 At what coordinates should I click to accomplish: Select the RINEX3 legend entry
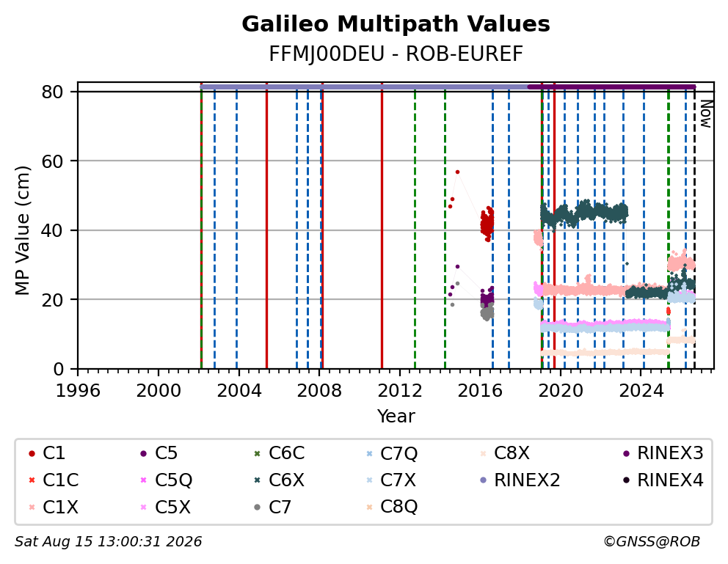tap(663, 453)
